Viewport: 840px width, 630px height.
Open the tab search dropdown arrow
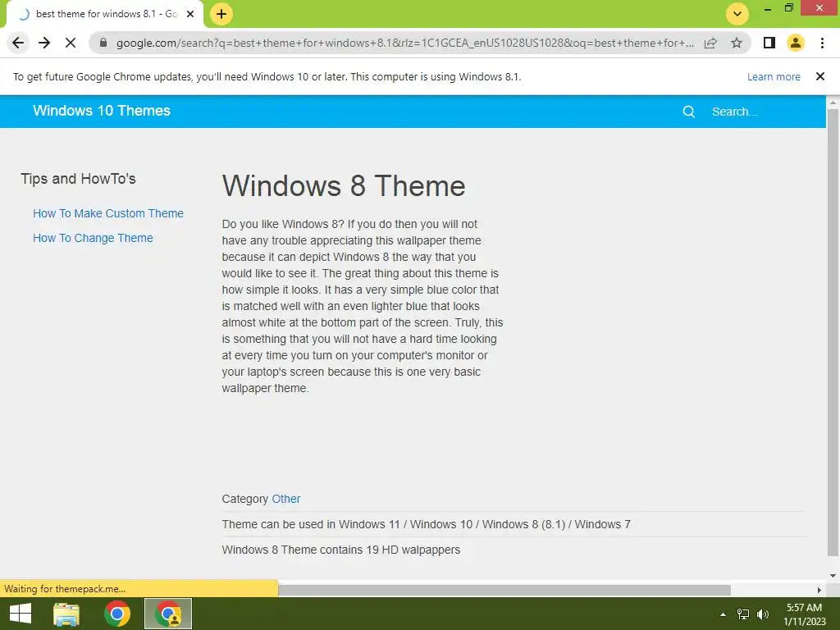(737, 14)
